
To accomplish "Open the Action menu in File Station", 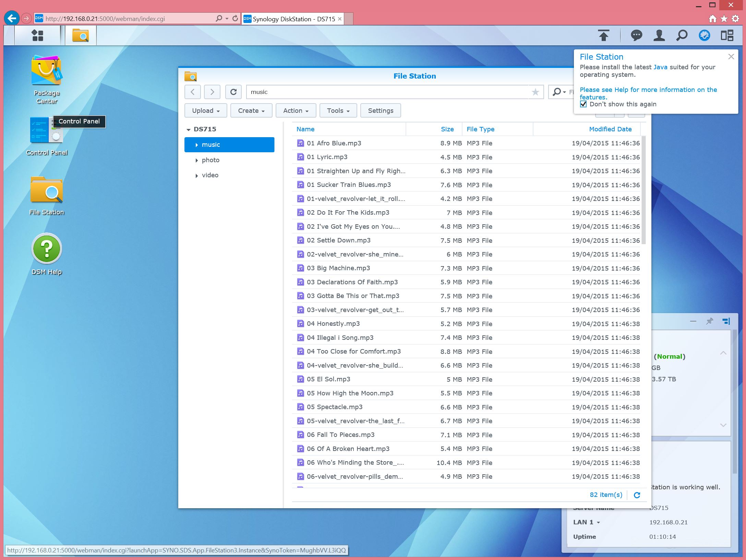I will pyautogui.click(x=296, y=110).
